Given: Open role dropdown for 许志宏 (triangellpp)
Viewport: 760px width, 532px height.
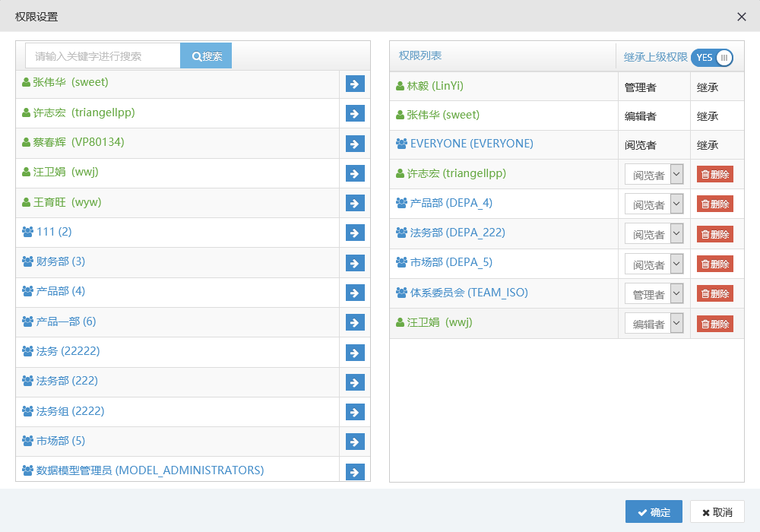Looking at the screenshot, I should pyautogui.click(x=654, y=175).
